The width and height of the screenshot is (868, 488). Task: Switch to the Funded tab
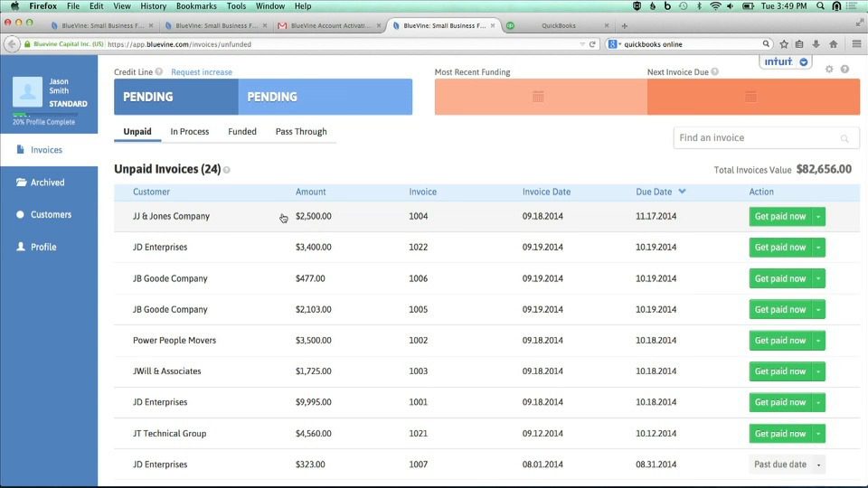coord(242,132)
